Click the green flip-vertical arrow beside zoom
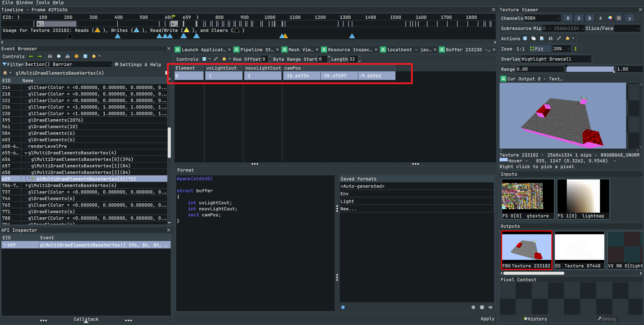 point(576,49)
